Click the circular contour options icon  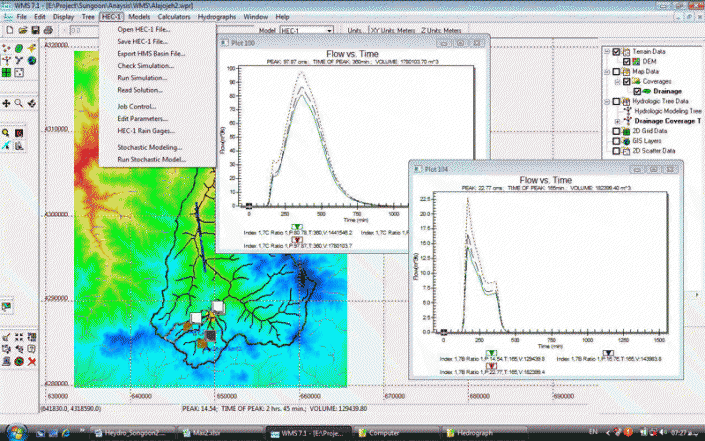pyautogui.click(x=19, y=361)
